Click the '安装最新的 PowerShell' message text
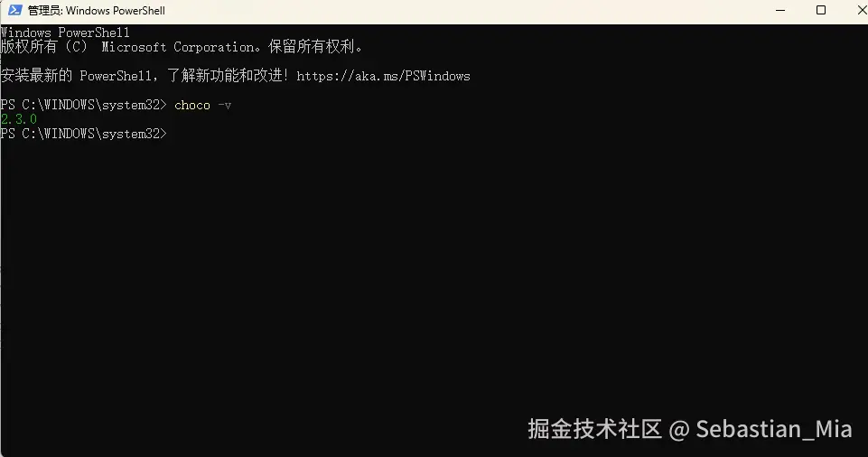Image resolution: width=868 pixels, height=457 pixels. pos(75,76)
